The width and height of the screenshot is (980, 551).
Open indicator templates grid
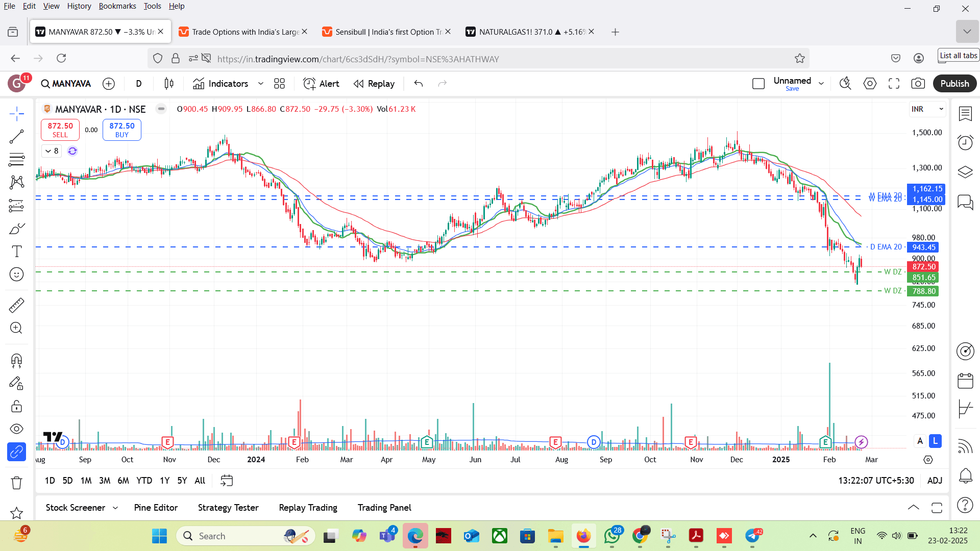[x=279, y=84]
